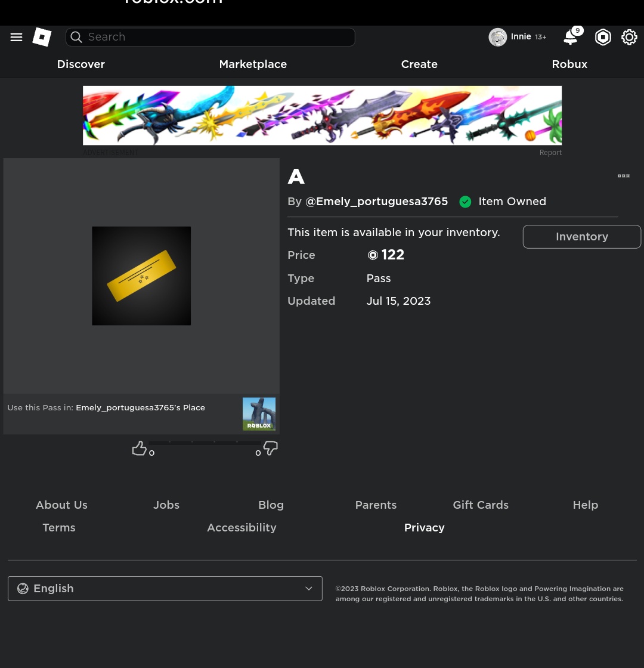Click the Robux icon beside price 122

[x=373, y=255]
